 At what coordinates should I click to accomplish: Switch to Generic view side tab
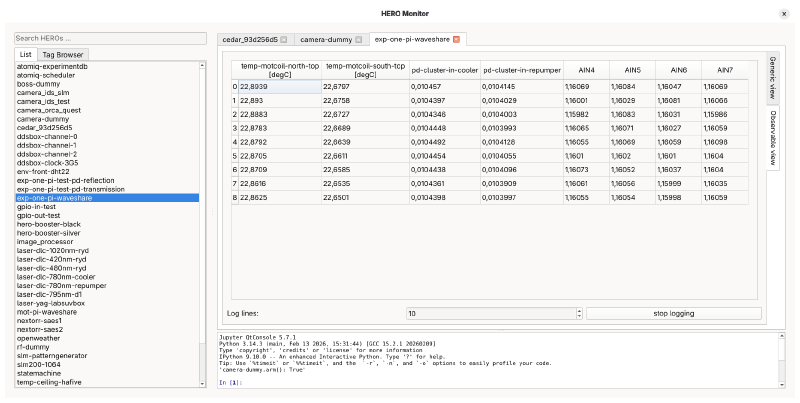[772, 78]
